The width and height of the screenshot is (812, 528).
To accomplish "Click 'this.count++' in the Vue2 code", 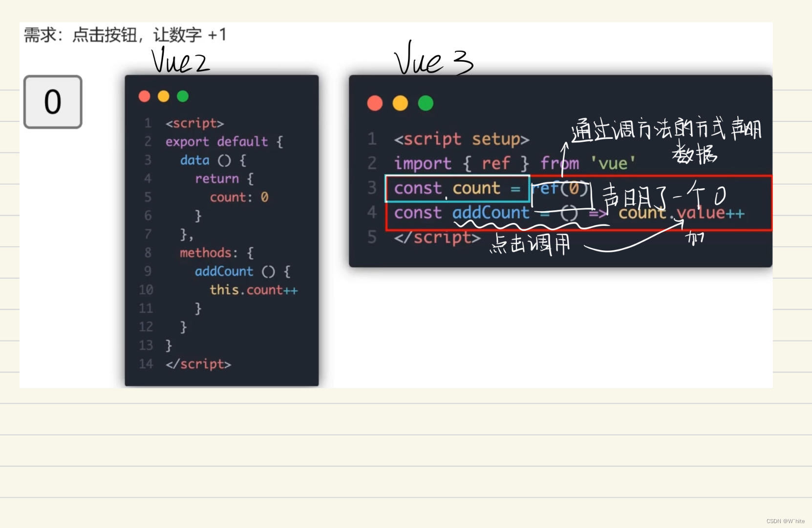I will pyautogui.click(x=253, y=290).
